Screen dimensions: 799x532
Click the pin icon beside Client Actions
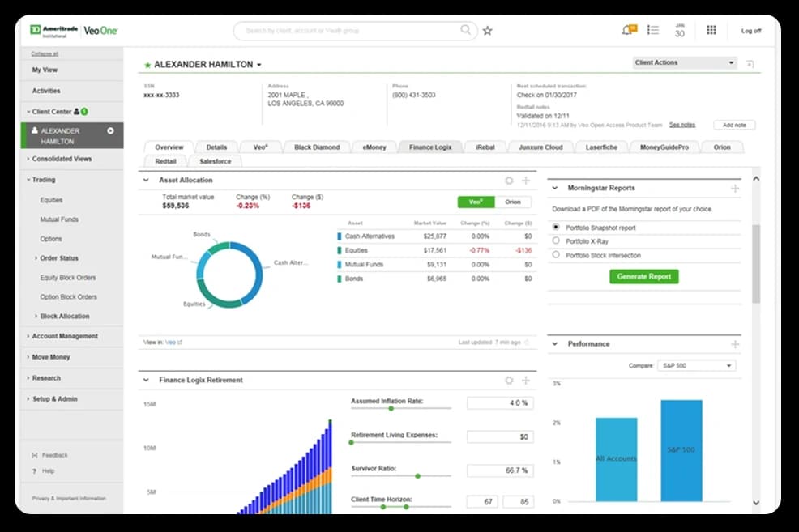750,64
